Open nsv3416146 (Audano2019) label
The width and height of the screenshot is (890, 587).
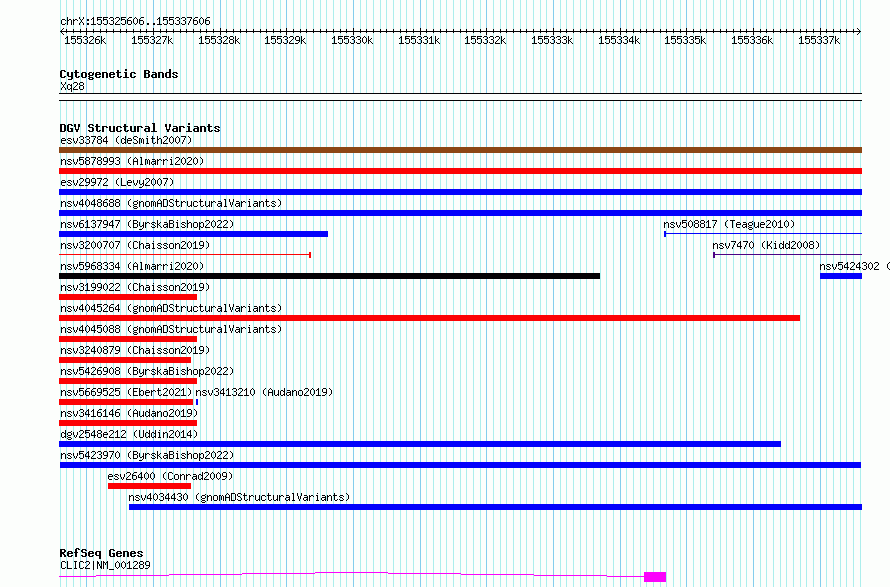pos(129,413)
